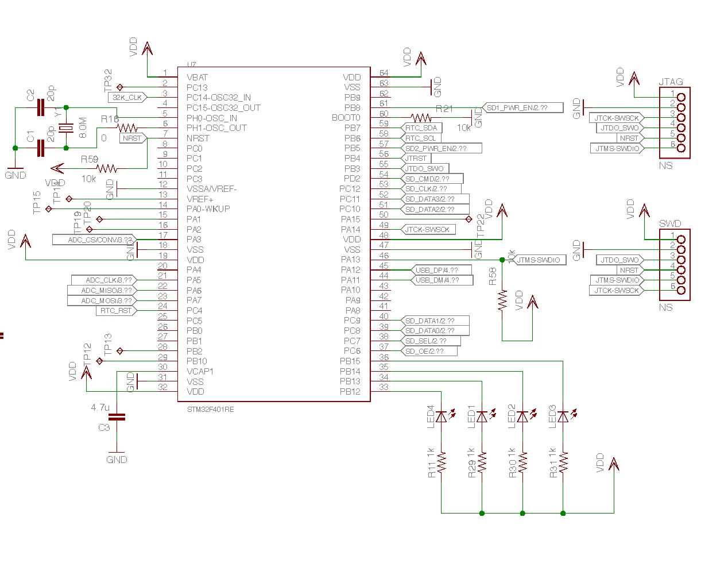Click the PC14-OSC32_IN pin name
728x571 pixels.
pos(219,98)
